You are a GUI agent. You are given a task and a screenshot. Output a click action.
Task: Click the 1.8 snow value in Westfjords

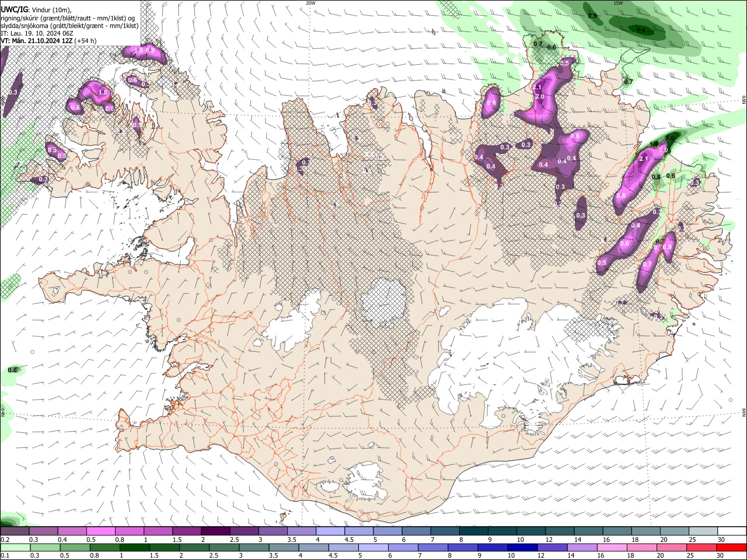(x=103, y=92)
